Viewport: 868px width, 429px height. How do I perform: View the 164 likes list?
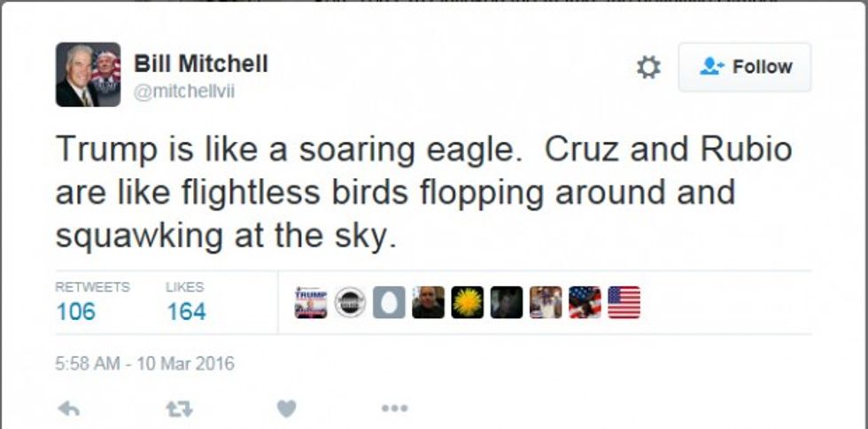pos(186,311)
